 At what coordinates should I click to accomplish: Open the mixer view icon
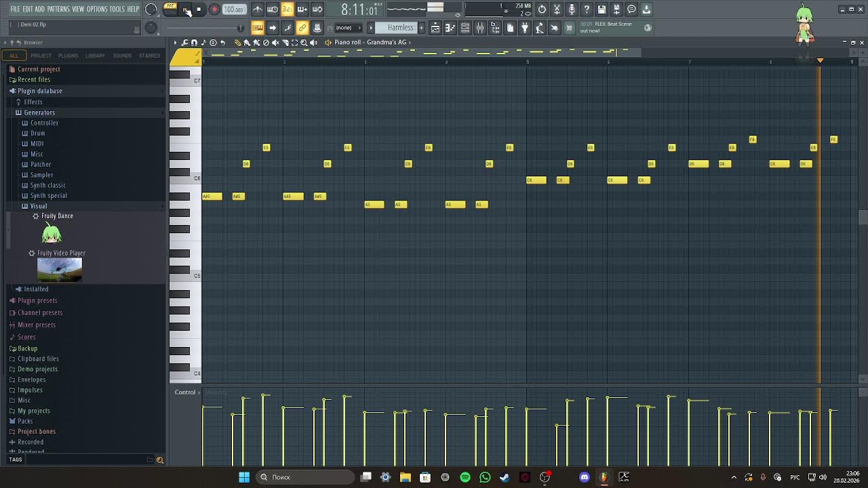[x=480, y=28]
